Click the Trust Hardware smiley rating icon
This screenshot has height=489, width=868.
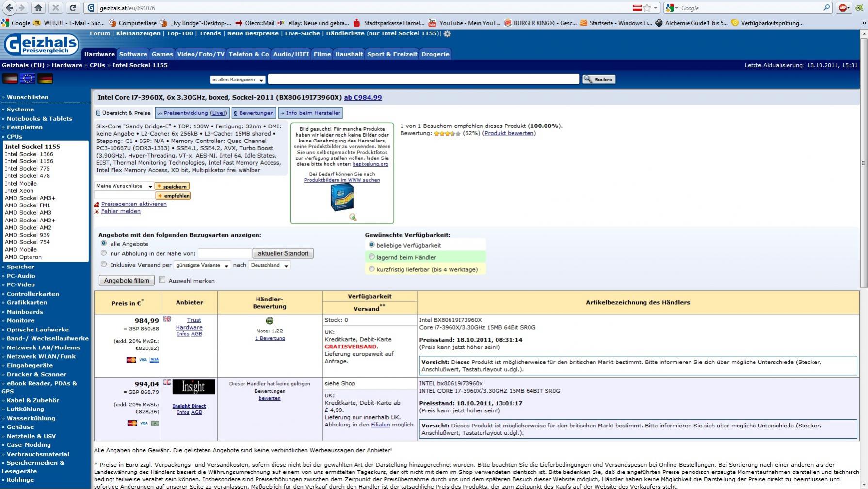pyautogui.click(x=270, y=321)
